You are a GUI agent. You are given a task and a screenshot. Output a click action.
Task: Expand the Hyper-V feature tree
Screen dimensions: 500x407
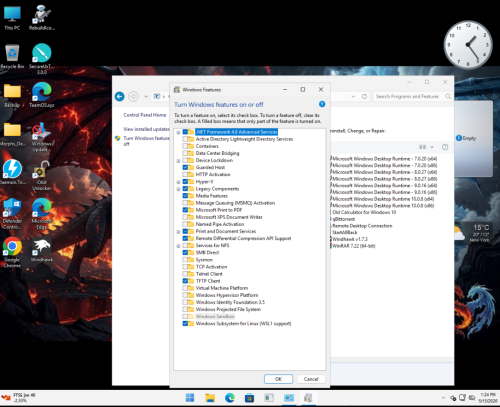[x=178, y=182]
